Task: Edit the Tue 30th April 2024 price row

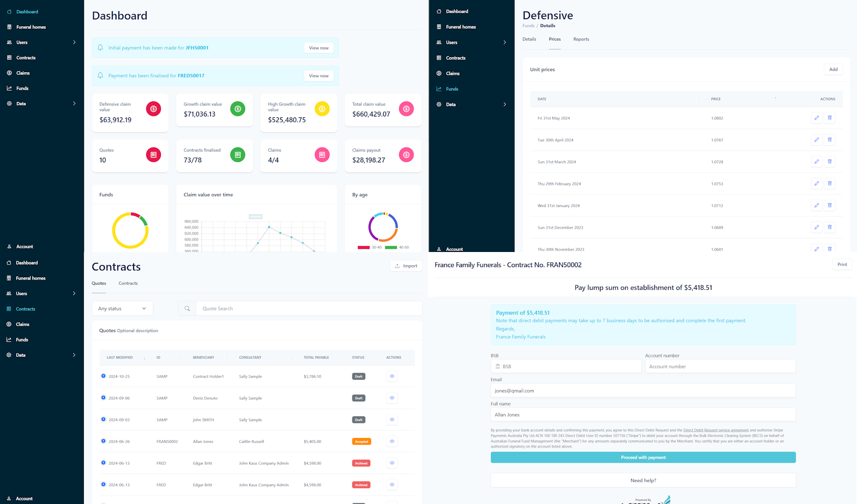Action: click(x=816, y=140)
